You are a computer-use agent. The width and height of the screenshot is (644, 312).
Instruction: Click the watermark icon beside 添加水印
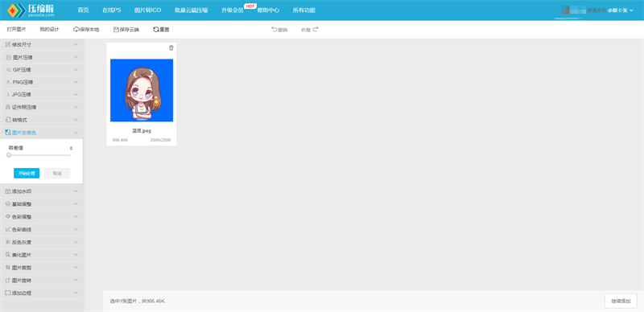click(8, 191)
